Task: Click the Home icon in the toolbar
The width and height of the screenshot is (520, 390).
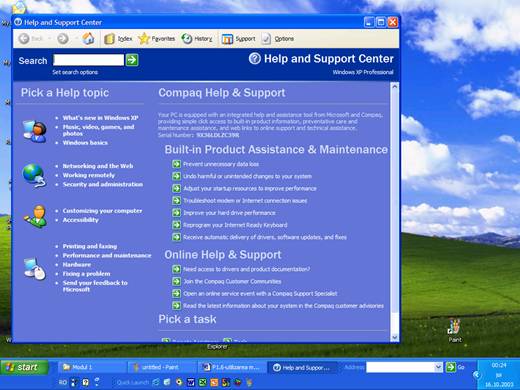Action: click(x=88, y=39)
